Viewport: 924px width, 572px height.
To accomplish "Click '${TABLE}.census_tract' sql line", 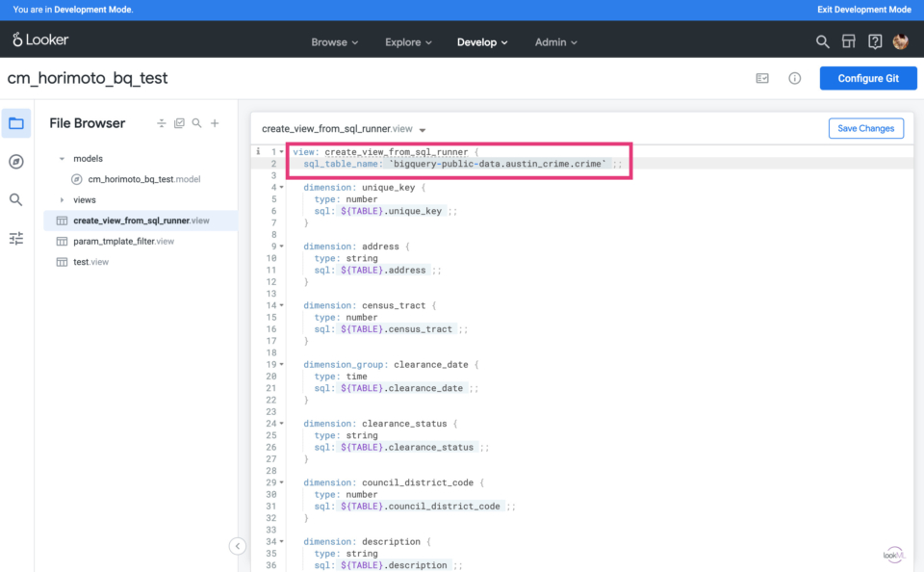I will (391, 329).
